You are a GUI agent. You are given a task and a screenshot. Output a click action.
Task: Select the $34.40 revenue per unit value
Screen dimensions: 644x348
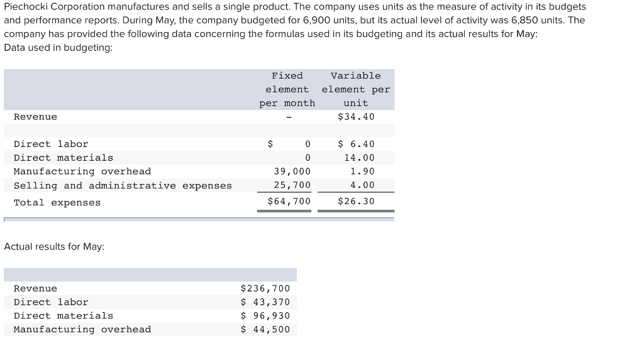pyautogui.click(x=356, y=117)
